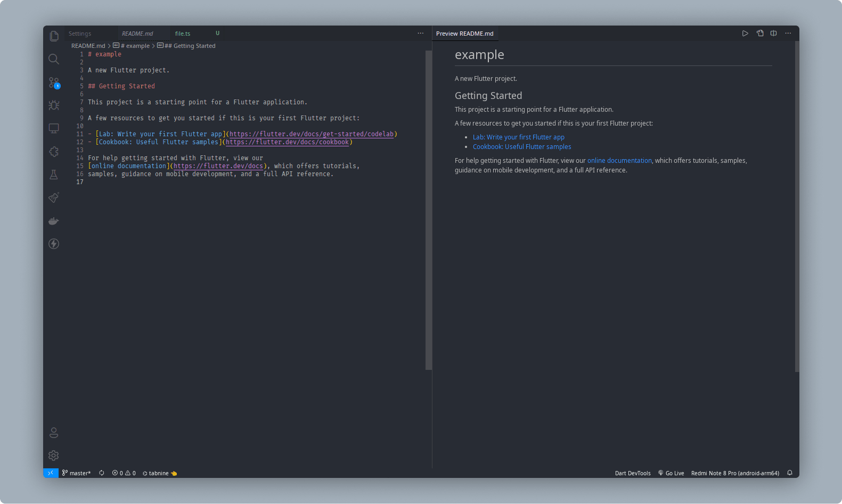
Task: Open the master* branch picker
Action: [x=76, y=473]
